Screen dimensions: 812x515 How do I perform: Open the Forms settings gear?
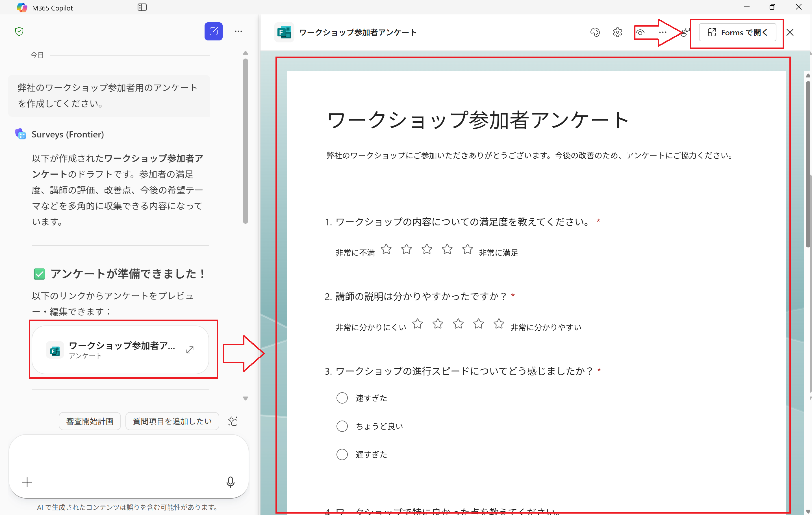click(617, 33)
